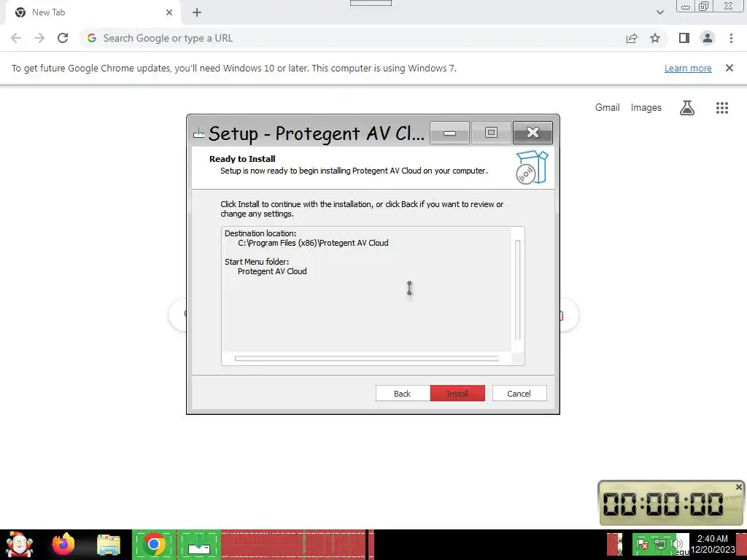This screenshot has width=747, height=560.
Task: Click the horizontal scrollbar in summary box
Action: pyautogui.click(x=367, y=359)
